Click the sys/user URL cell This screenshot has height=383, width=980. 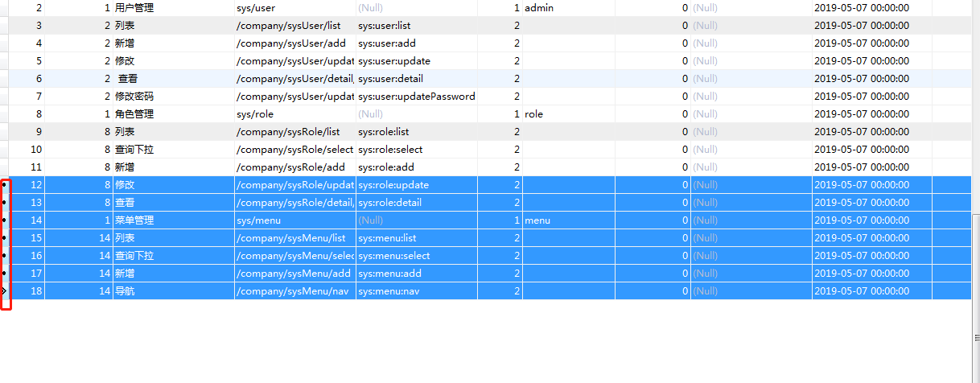point(294,8)
